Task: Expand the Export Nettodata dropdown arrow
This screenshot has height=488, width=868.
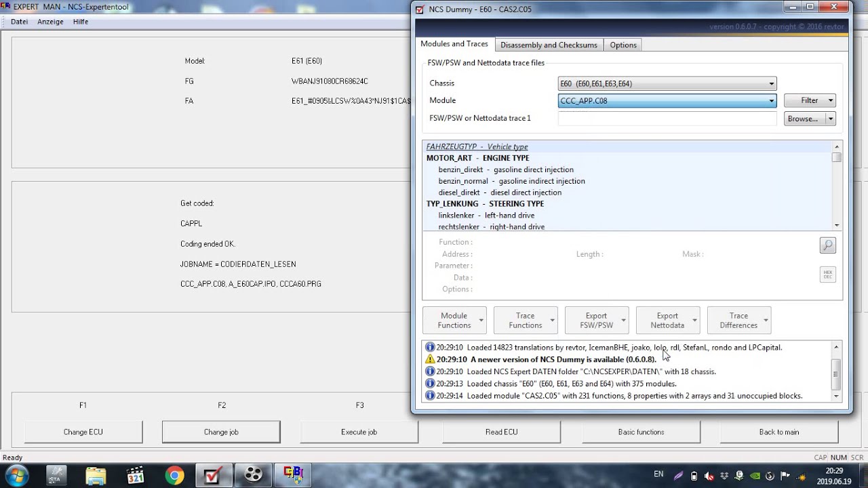Action: pos(694,321)
